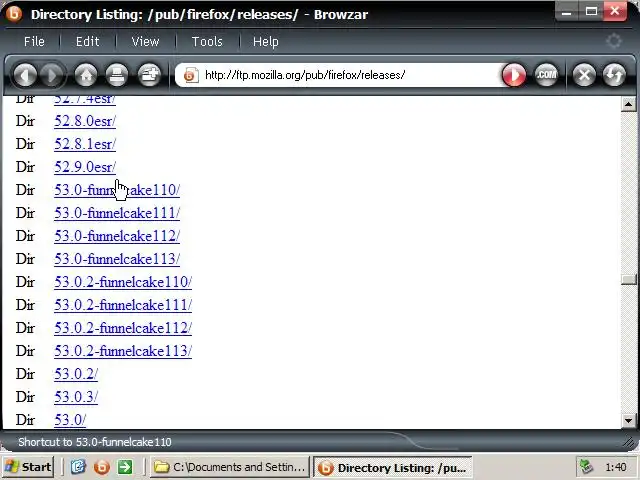Viewport: 640px width, 480px height.
Task: Open the 53.0.3/ directory link
Action: (x=76, y=397)
